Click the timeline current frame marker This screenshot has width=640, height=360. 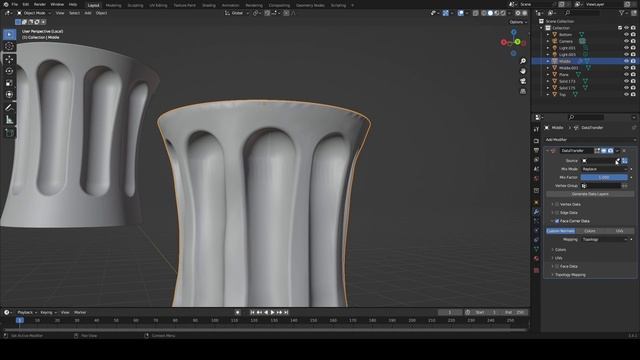(20, 320)
